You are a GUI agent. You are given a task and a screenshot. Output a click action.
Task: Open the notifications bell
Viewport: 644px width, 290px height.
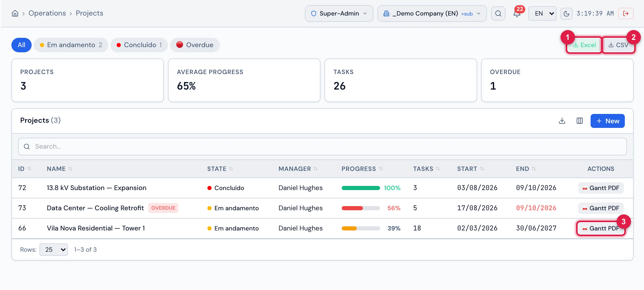[517, 13]
